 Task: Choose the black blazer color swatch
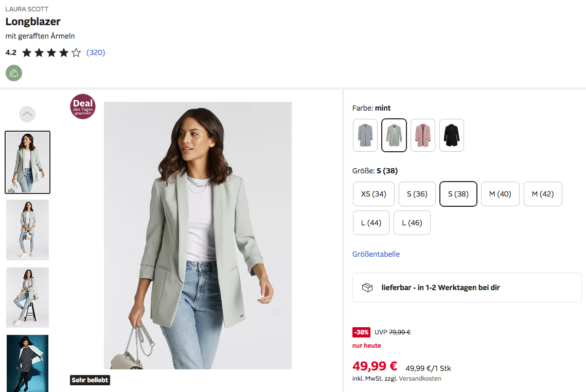tap(452, 135)
